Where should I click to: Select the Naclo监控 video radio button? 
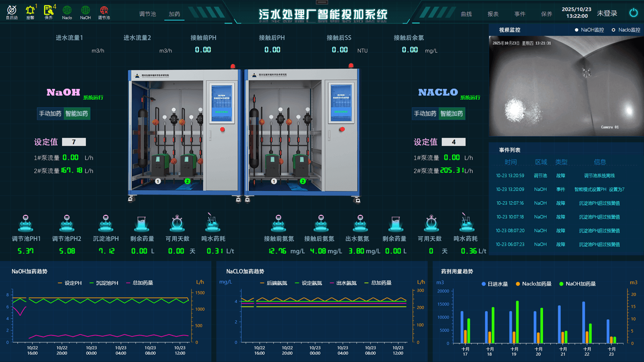[x=613, y=30]
